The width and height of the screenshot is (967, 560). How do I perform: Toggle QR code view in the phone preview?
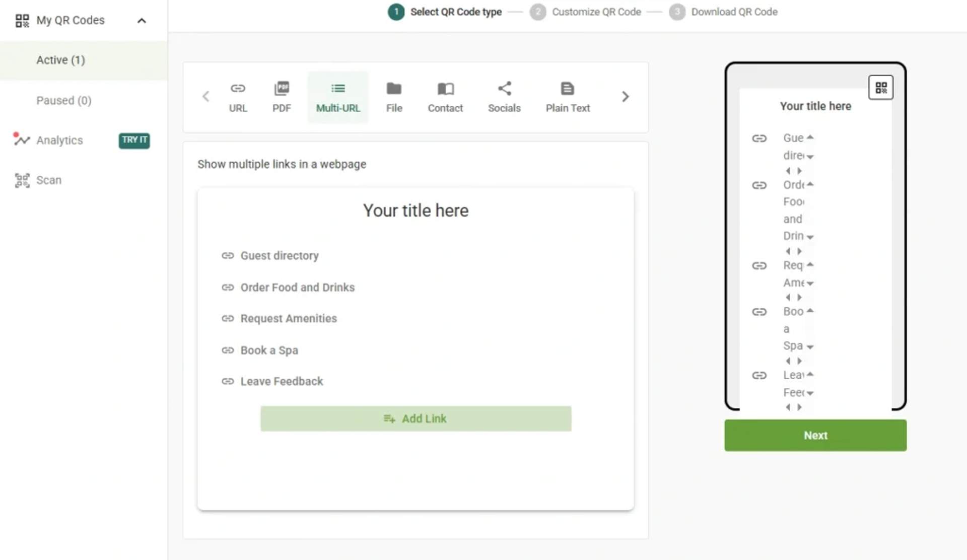point(881,88)
